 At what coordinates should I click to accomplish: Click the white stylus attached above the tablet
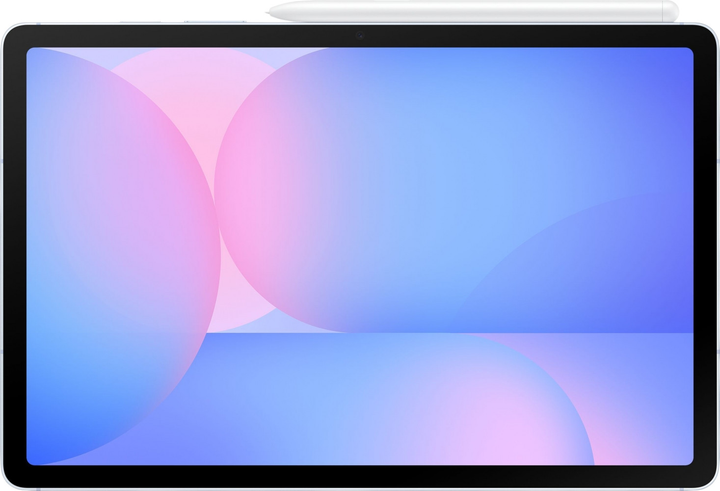click(472, 11)
